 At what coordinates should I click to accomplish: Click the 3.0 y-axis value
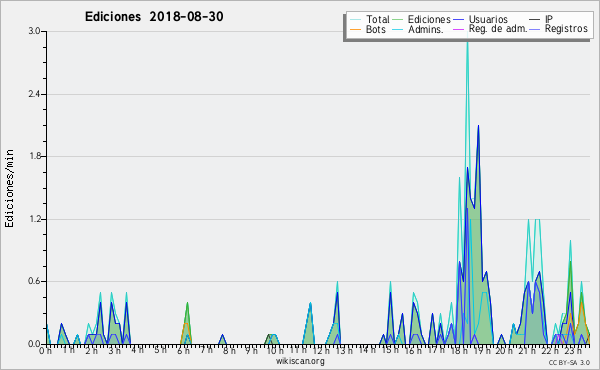(x=34, y=31)
